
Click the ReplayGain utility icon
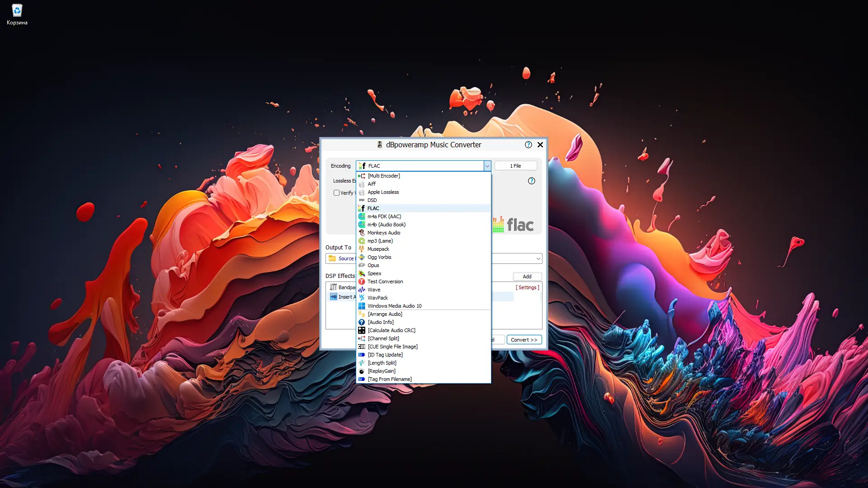coord(362,371)
